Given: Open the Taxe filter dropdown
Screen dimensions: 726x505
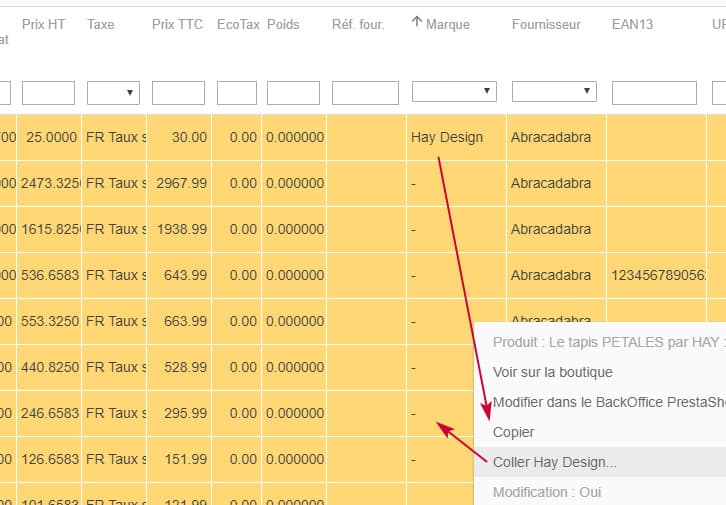Looking at the screenshot, I should (113, 93).
